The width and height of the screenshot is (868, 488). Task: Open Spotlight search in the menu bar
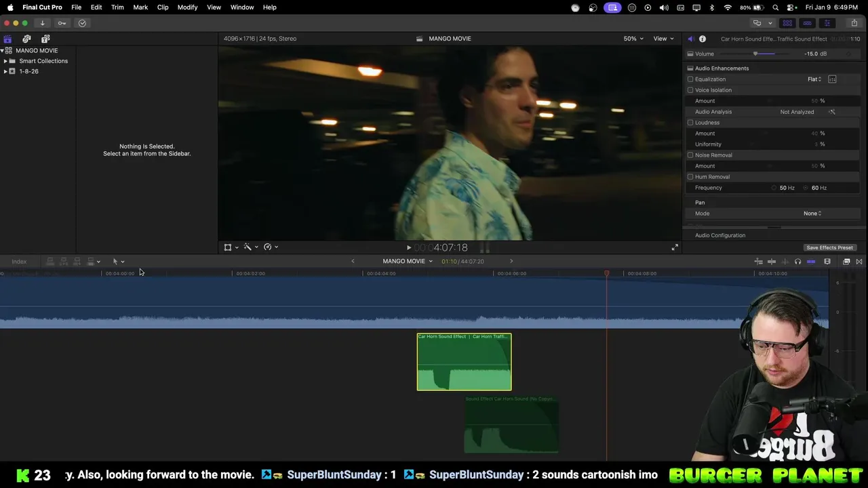coord(775,7)
